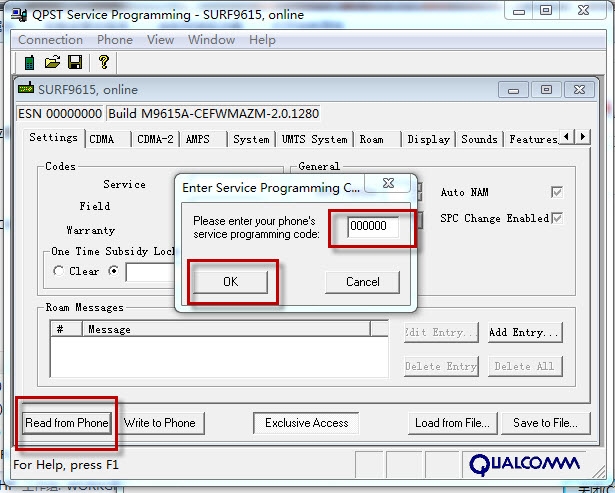
Task: Click the Load from File button
Action: (452, 423)
